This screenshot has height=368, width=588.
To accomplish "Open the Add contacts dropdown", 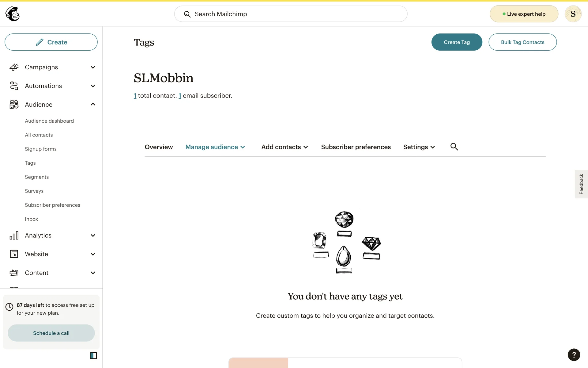I will (285, 147).
